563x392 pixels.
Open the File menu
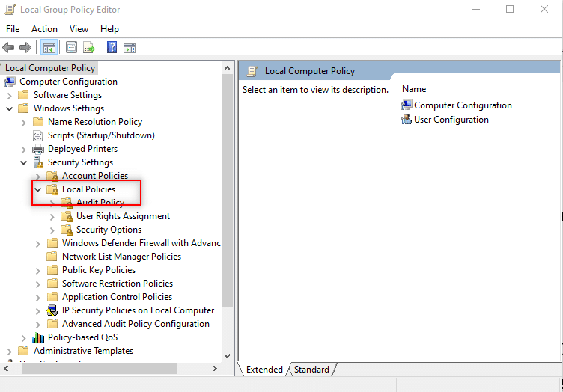(x=13, y=29)
